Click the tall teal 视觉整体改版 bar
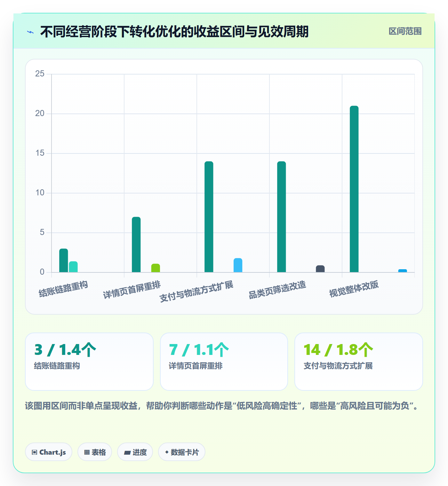This screenshot has width=448, height=486. point(354,189)
